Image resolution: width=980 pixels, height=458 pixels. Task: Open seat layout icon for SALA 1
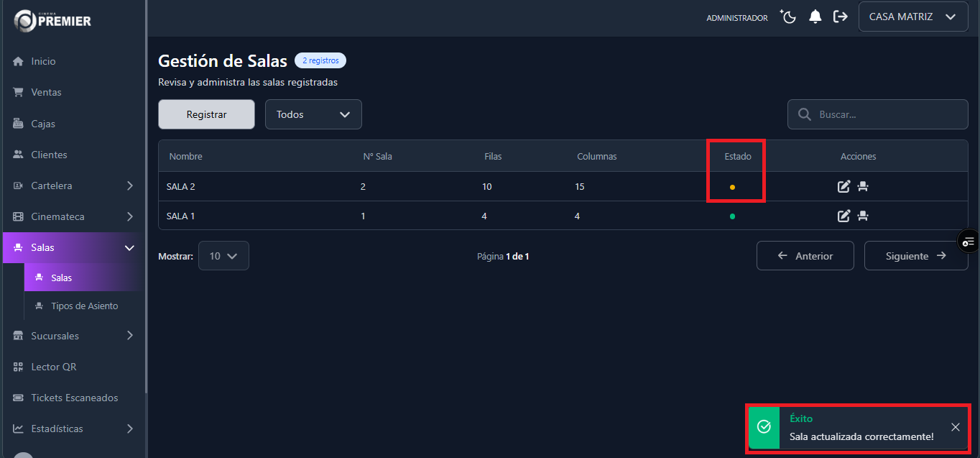(863, 216)
